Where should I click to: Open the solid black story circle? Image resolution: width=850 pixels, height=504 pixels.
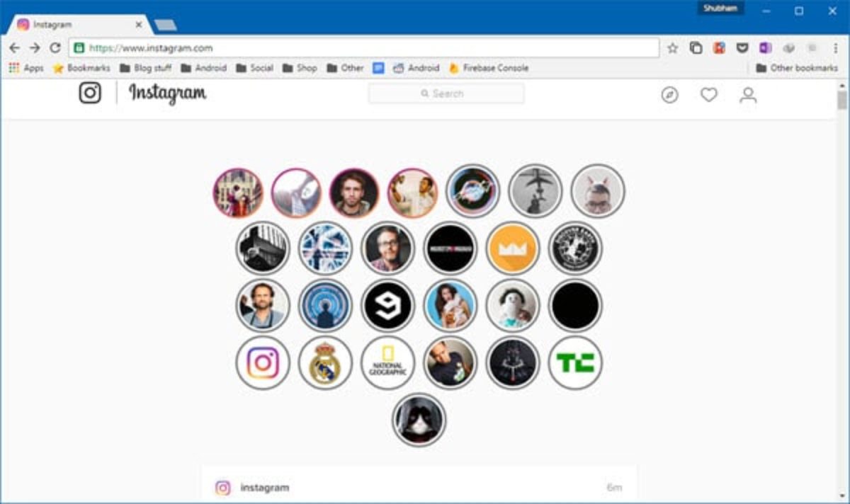click(x=575, y=306)
